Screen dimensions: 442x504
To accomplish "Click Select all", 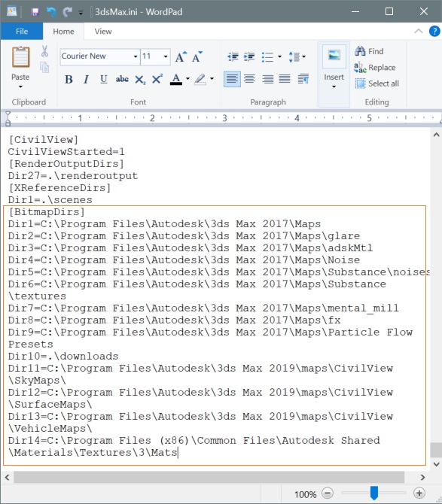I will (x=377, y=83).
